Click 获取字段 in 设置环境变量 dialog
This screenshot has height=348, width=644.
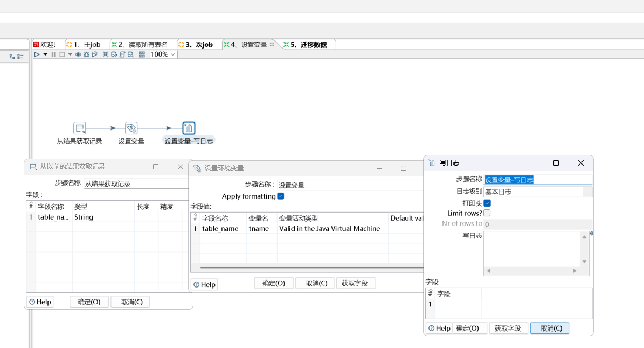(355, 283)
